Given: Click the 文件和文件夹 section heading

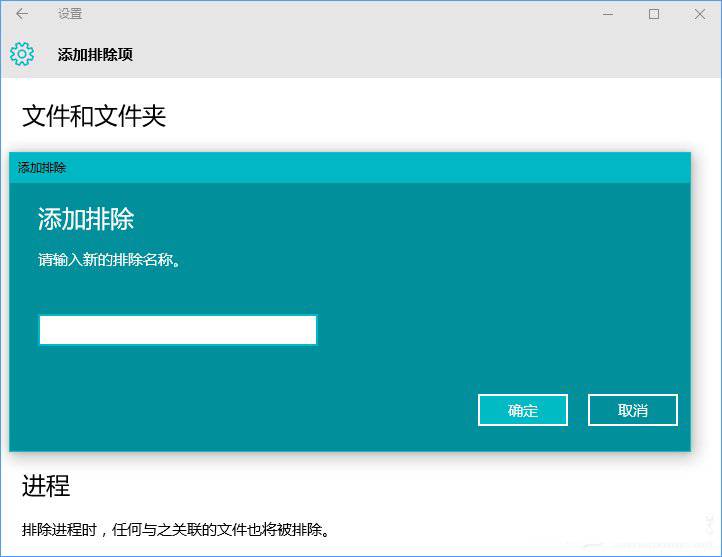Looking at the screenshot, I should 94,116.
